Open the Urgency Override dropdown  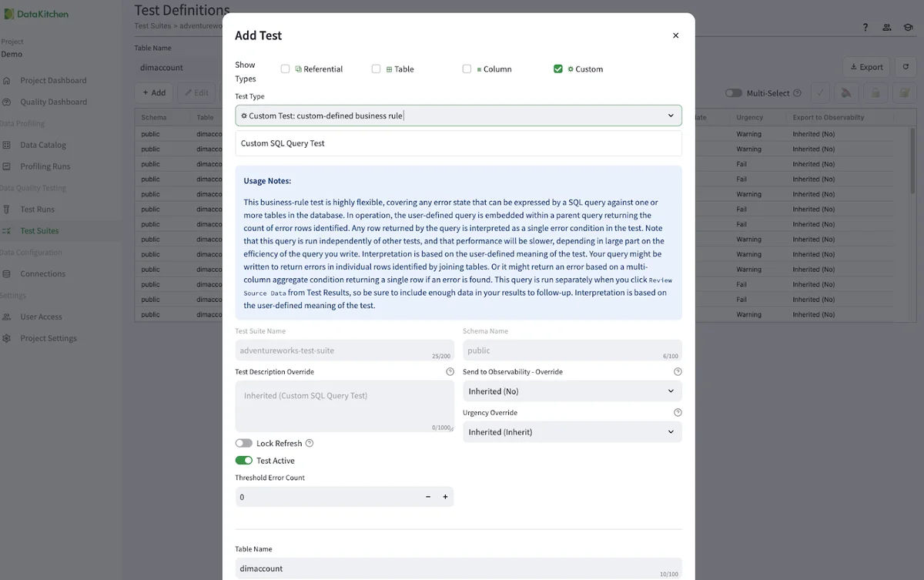coord(572,432)
